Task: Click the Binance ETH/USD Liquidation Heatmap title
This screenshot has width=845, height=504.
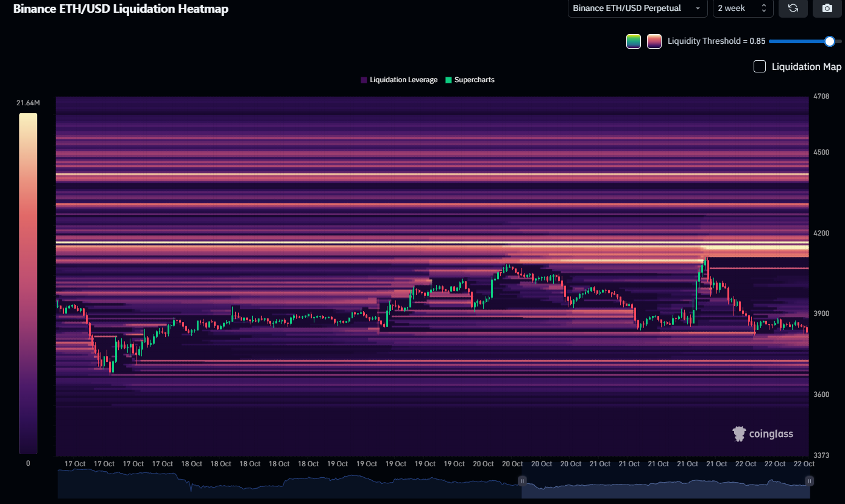Action: 121,9
